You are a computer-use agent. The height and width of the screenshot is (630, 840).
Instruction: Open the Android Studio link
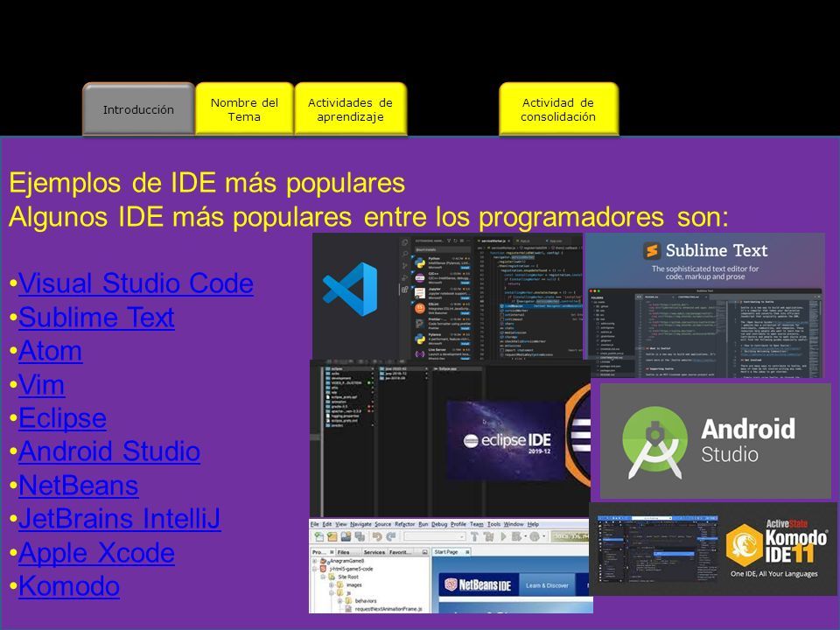click(x=109, y=451)
